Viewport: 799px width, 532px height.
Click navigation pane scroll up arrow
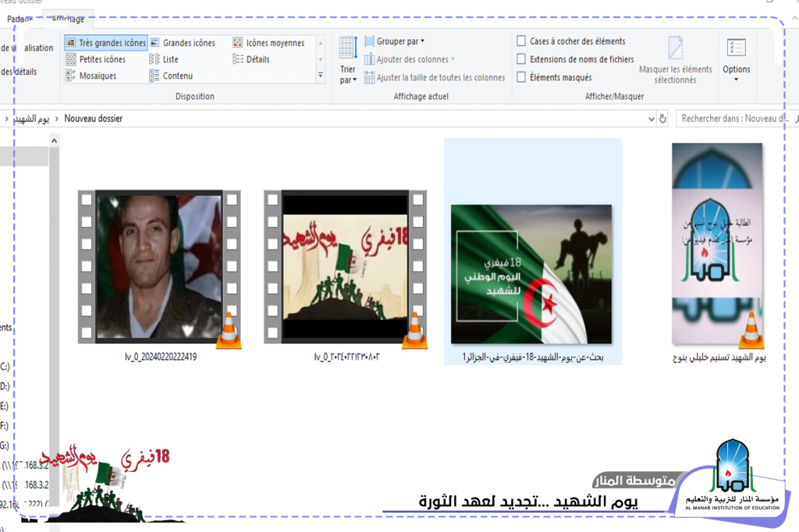pyautogui.click(x=54, y=140)
